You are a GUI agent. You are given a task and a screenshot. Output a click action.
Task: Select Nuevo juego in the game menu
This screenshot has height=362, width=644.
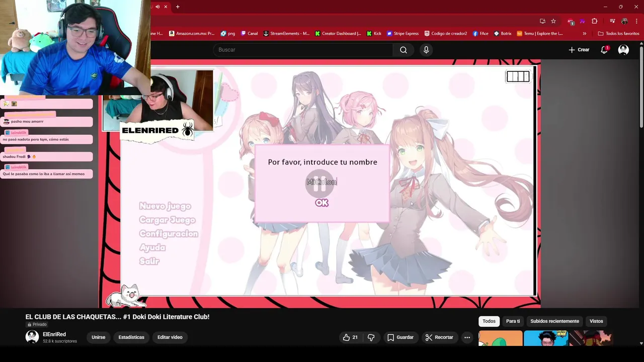(165, 206)
